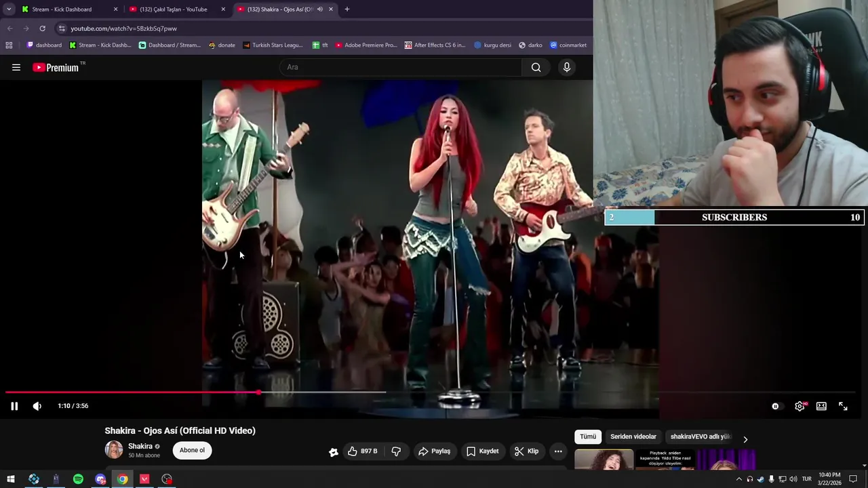
Task: Switch to theater mode view
Action: [x=821, y=406]
